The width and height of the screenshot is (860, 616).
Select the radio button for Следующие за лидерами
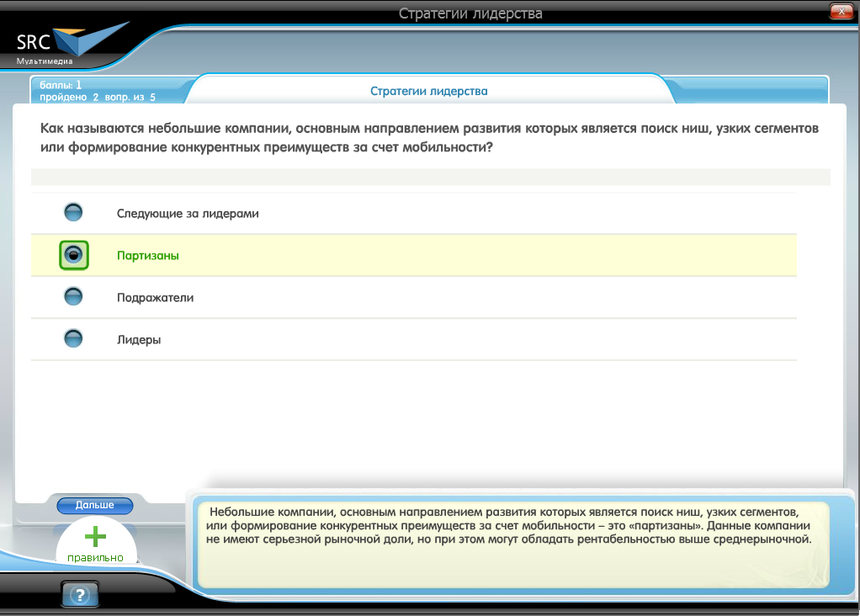pos(73,212)
